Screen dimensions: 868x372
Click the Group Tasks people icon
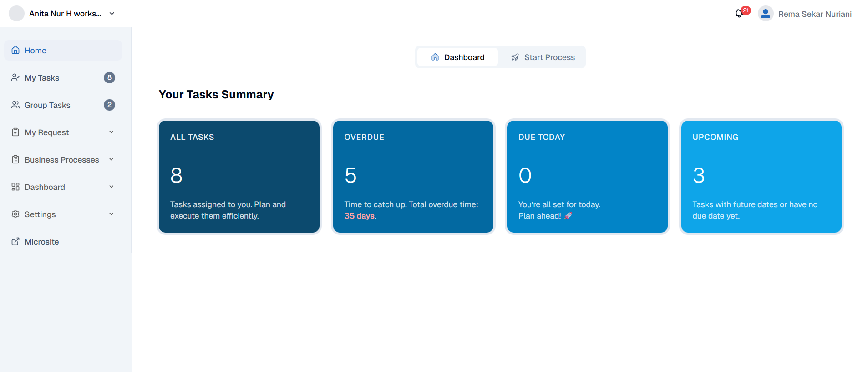pos(15,105)
